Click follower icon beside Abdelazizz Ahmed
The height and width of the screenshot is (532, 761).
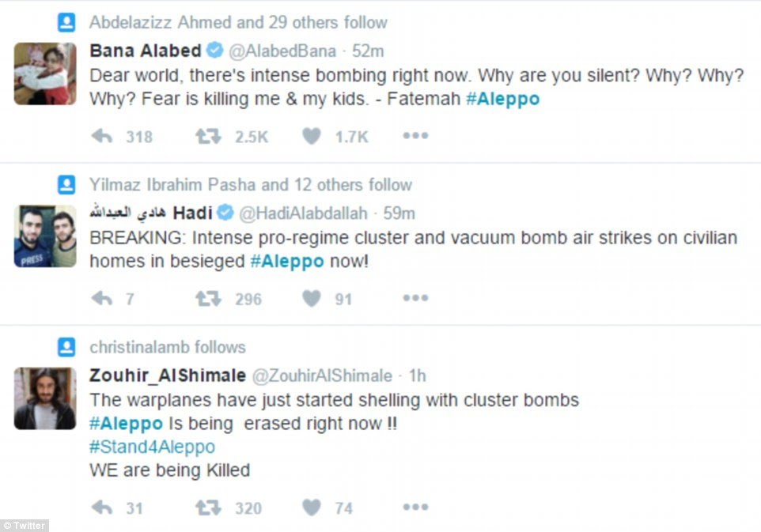[66, 22]
